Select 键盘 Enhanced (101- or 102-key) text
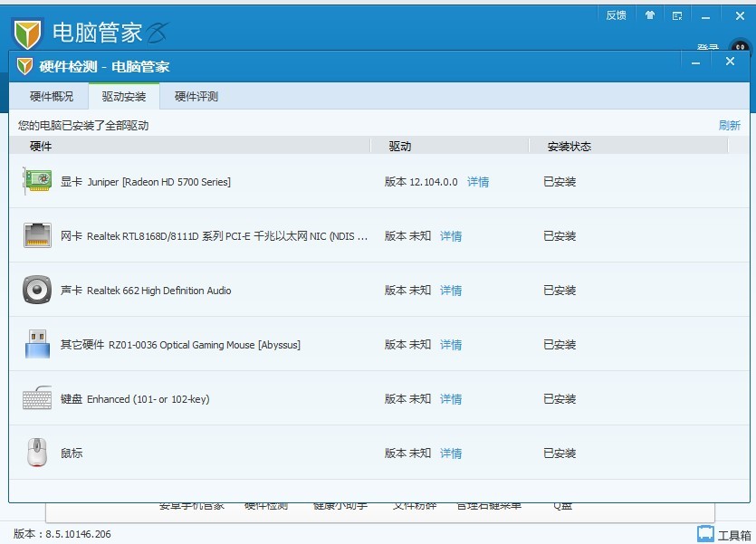This screenshot has height=544, width=756. tap(135, 399)
